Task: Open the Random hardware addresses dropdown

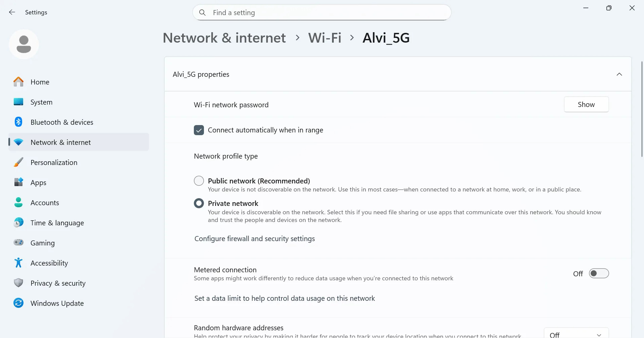Action: pyautogui.click(x=576, y=334)
